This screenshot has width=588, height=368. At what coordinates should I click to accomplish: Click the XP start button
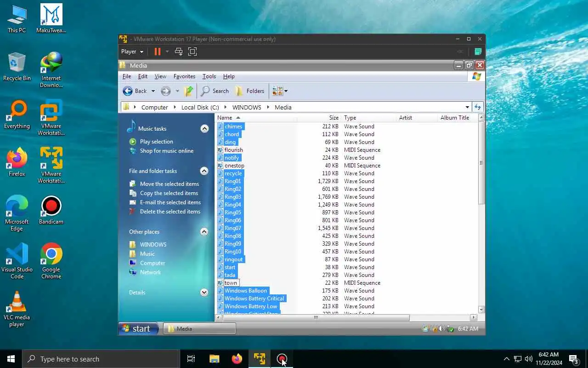click(139, 328)
